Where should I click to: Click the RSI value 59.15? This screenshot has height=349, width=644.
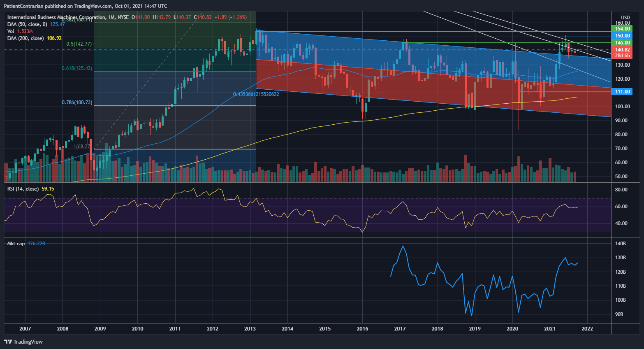coord(48,189)
